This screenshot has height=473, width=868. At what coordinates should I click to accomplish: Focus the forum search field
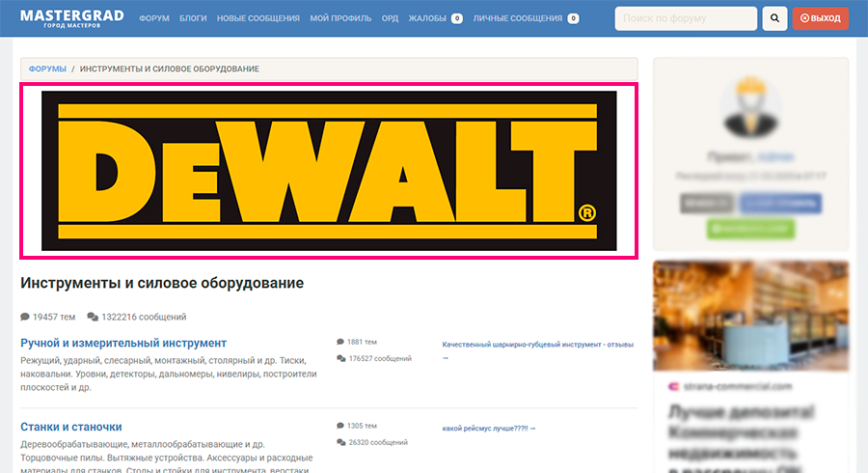[686, 18]
